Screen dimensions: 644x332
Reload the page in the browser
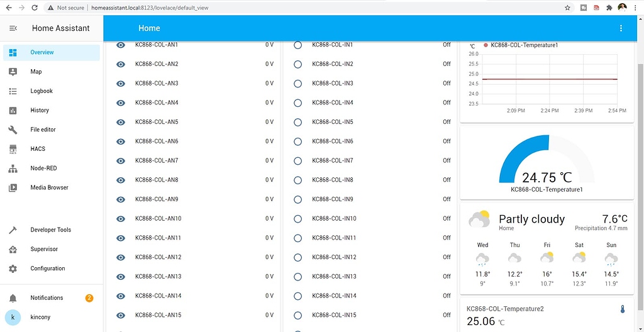(35, 8)
